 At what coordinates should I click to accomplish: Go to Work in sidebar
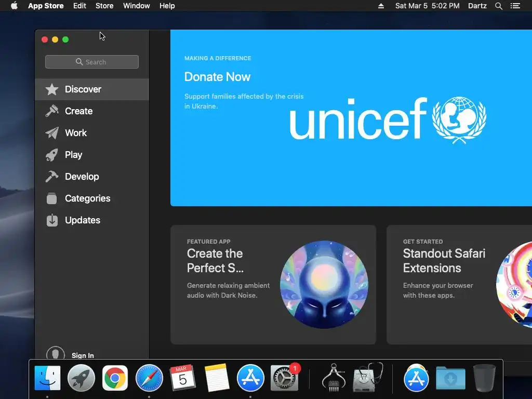(92, 133)
